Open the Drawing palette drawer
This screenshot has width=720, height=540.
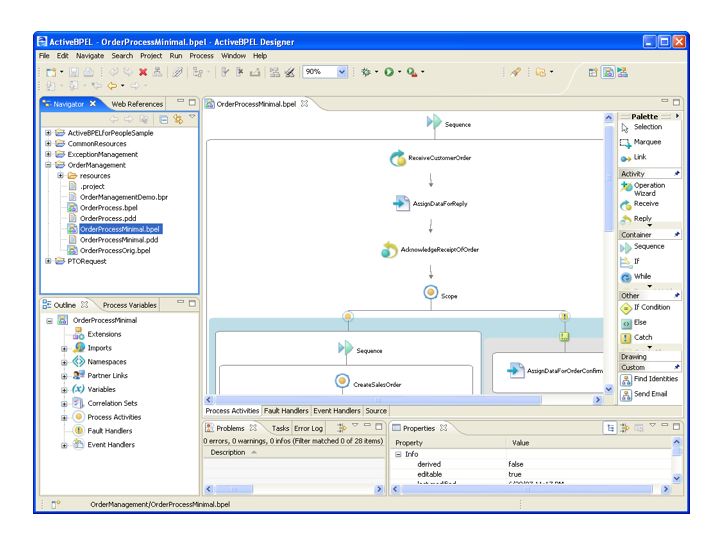[x=649, y=357]
